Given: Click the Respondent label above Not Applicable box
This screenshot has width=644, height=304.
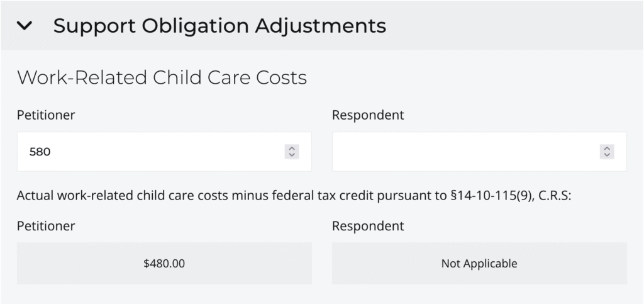Looking at the screenshot, I should pyautogui.click(x=368, y=225).
